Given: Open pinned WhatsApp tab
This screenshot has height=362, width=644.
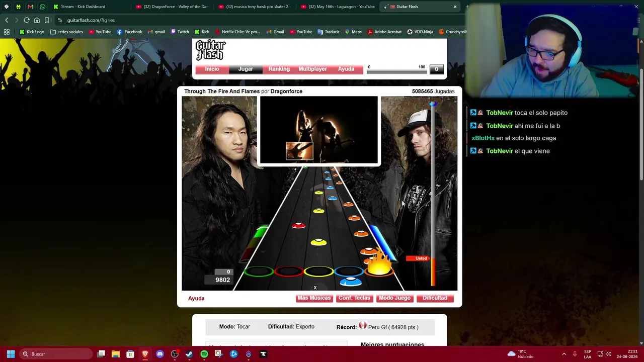Looking at the screenshot, I should [x=42, y=7].
